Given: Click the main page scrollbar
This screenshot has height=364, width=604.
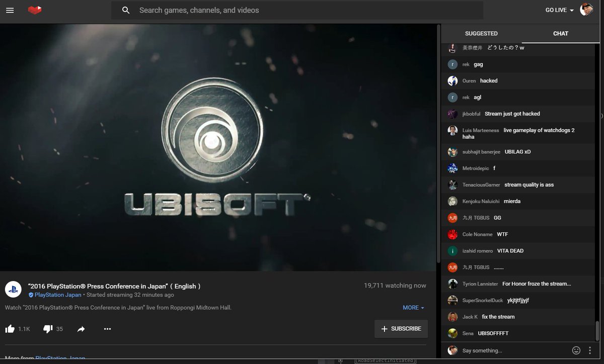Looking at the screenshot, I should point(438,143).
